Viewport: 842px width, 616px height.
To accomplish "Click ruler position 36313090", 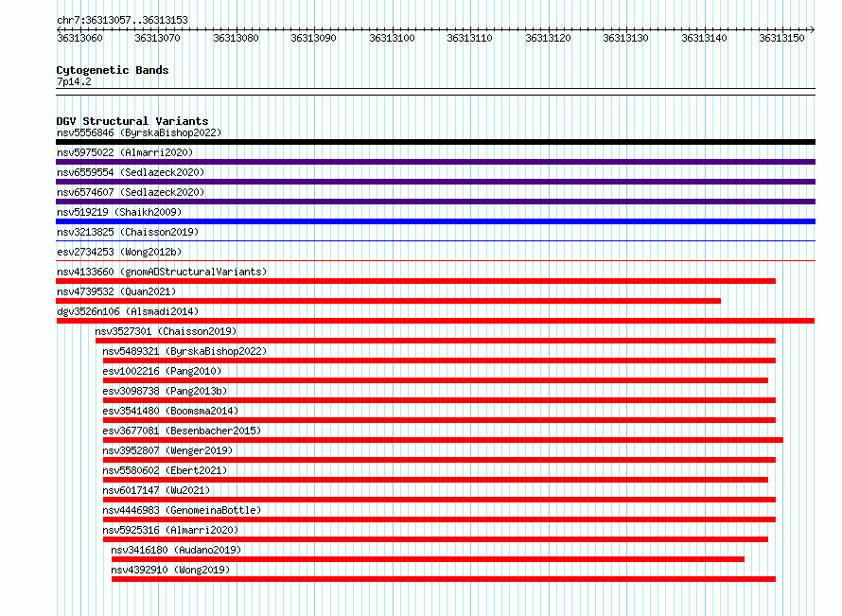I will click(313, 38).
